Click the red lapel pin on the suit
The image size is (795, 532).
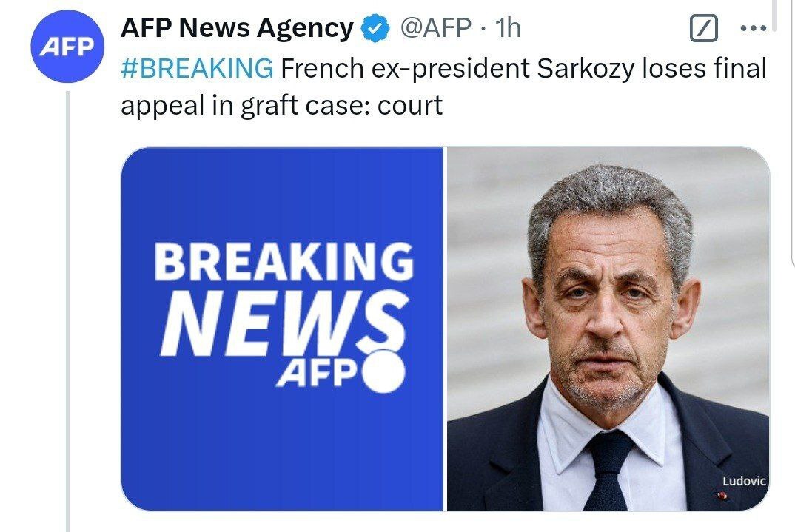(722, 495)
